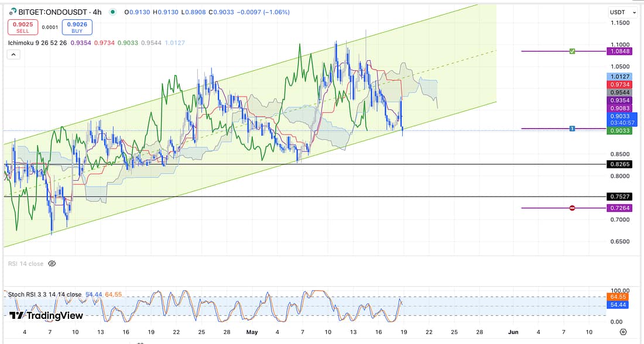Click the 1.0848 purple target price label
644x344 pixels.
coord(620,51)
